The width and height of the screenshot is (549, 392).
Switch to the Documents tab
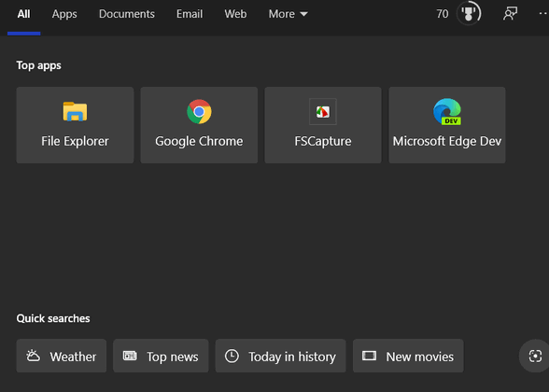tap(127, 14)
